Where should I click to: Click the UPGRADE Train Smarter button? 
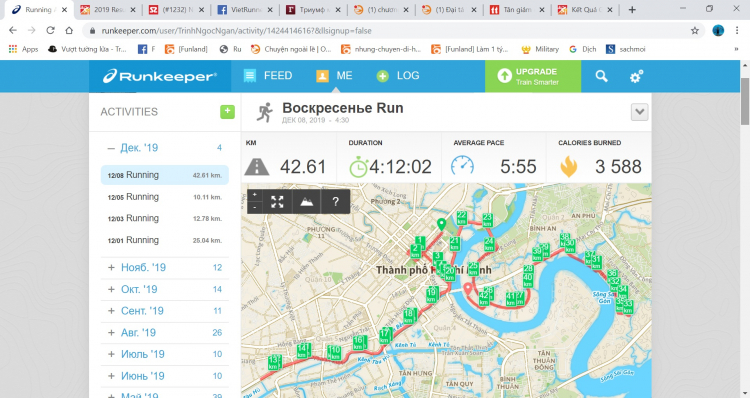533,76
